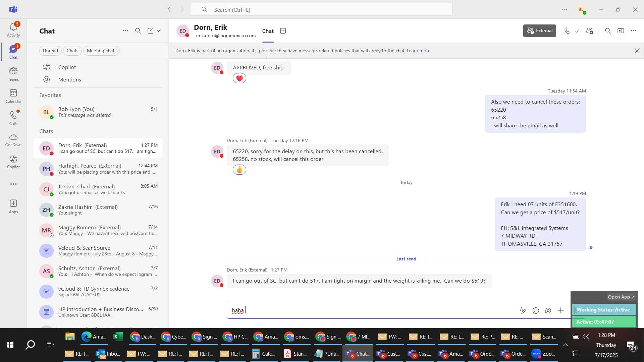The height and width of the screenshot is (362, 644).
Task: Collapse the Favorites section
Action: pos(50,95)
